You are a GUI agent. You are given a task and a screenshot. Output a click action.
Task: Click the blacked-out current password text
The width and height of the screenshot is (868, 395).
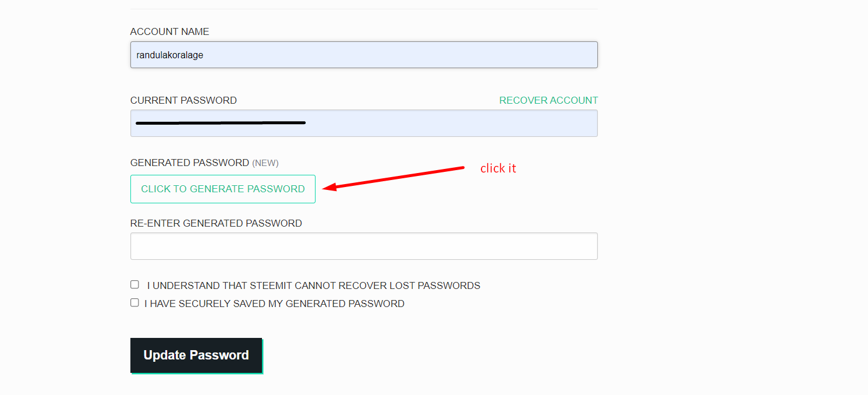[220, 123]
